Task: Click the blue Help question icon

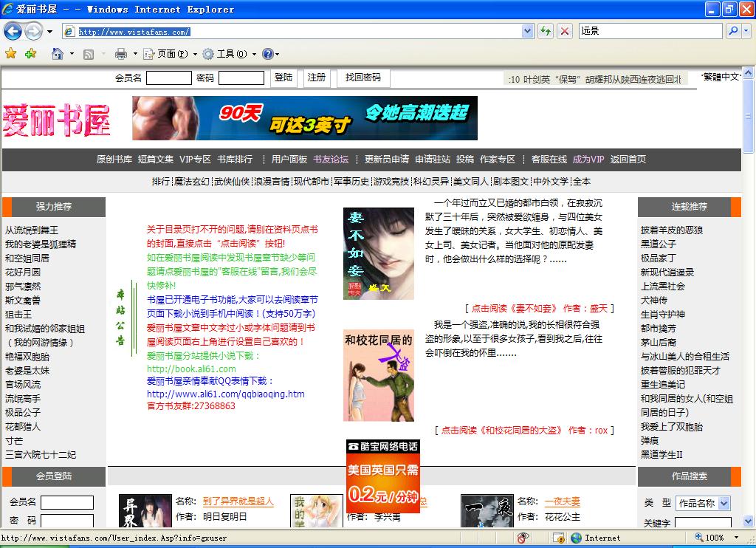Action: pyautogui.click(x=267, y=54)
